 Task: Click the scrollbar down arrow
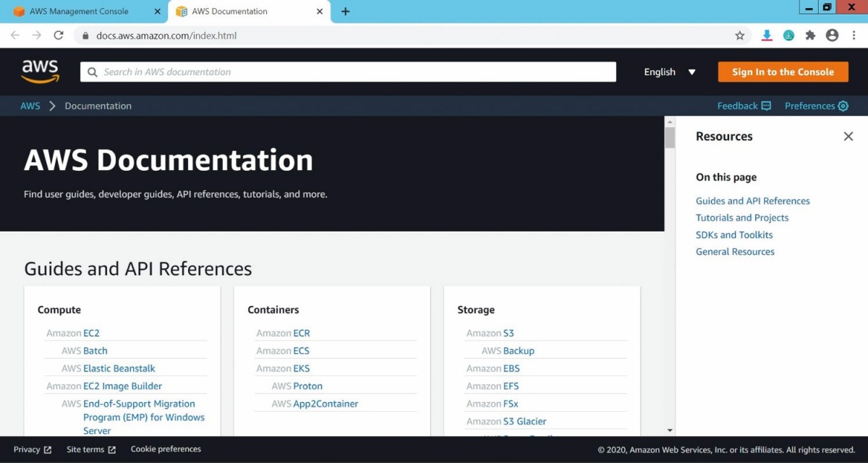point(670,430)
